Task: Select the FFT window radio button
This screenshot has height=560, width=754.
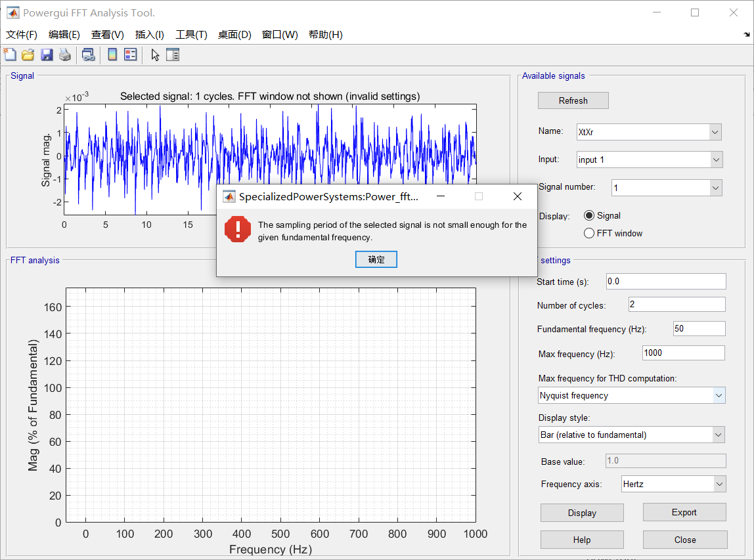Action: [x=589, y=233]
